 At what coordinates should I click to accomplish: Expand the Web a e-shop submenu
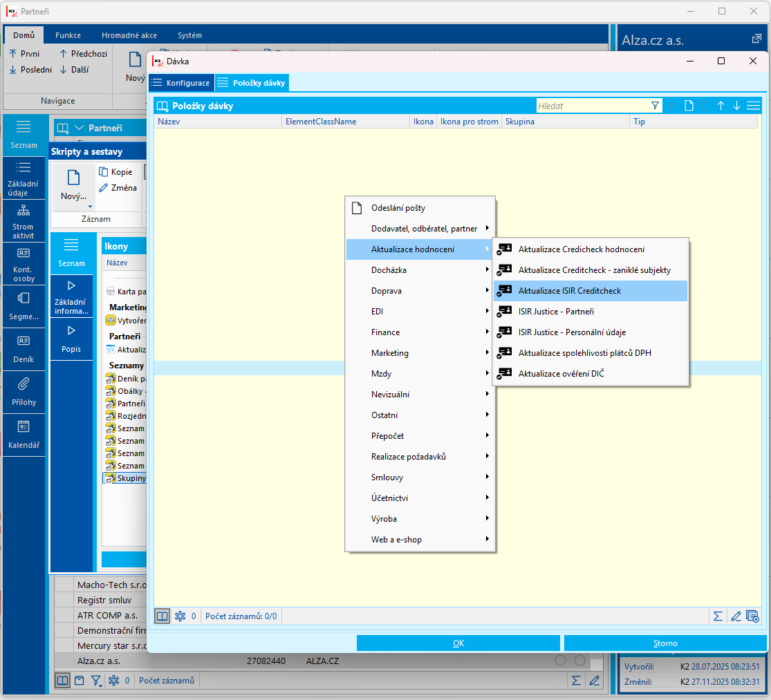coord(420,540)
